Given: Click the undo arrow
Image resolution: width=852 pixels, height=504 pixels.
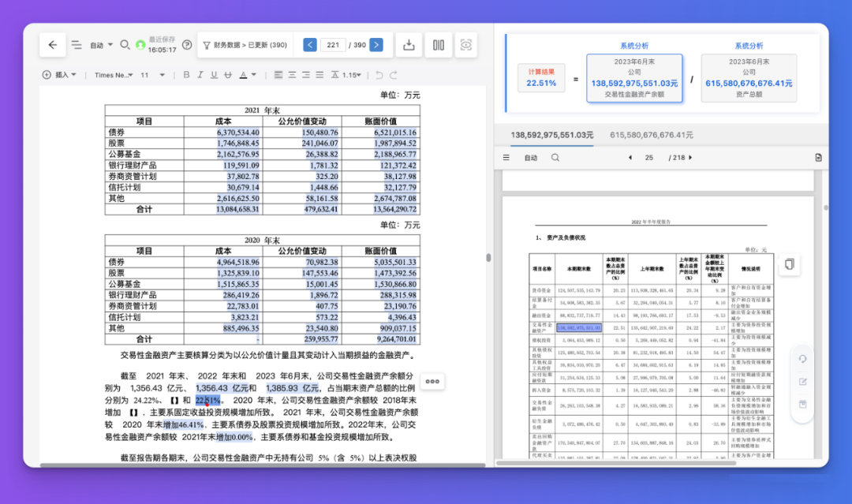Looking at the screenshot, I should 379,75.
